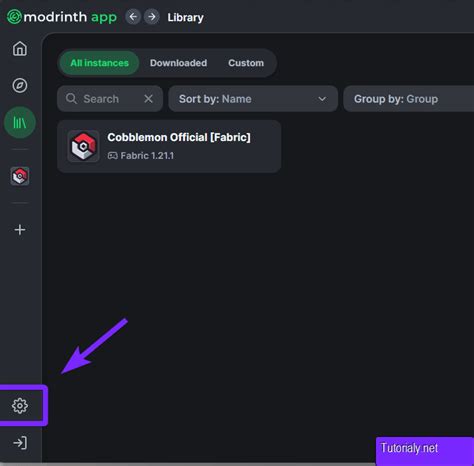Select the Library icon in sidebar

click(x=20, y=123)
